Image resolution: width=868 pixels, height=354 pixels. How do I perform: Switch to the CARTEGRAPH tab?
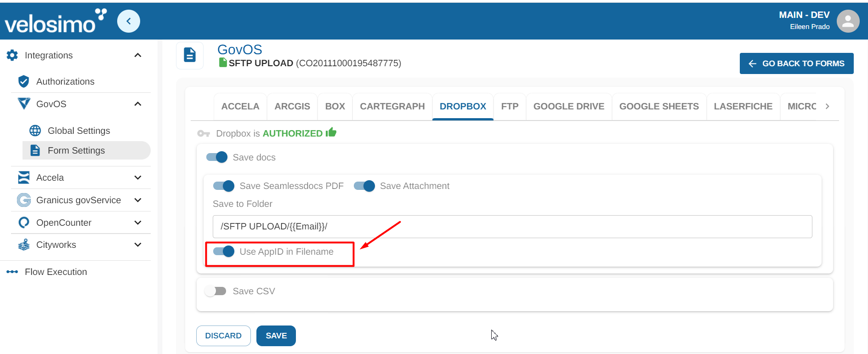(x=392, y=106)
